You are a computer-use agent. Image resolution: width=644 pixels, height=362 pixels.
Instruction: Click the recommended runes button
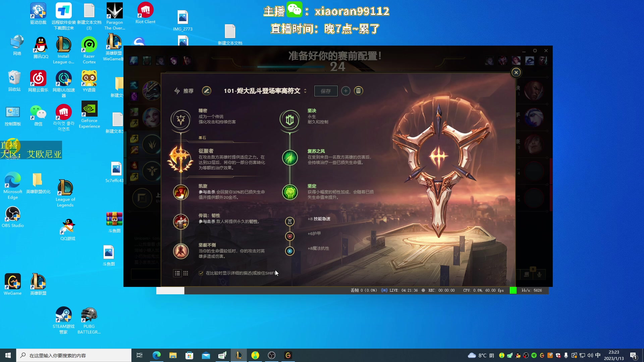[x=184, y=91]
